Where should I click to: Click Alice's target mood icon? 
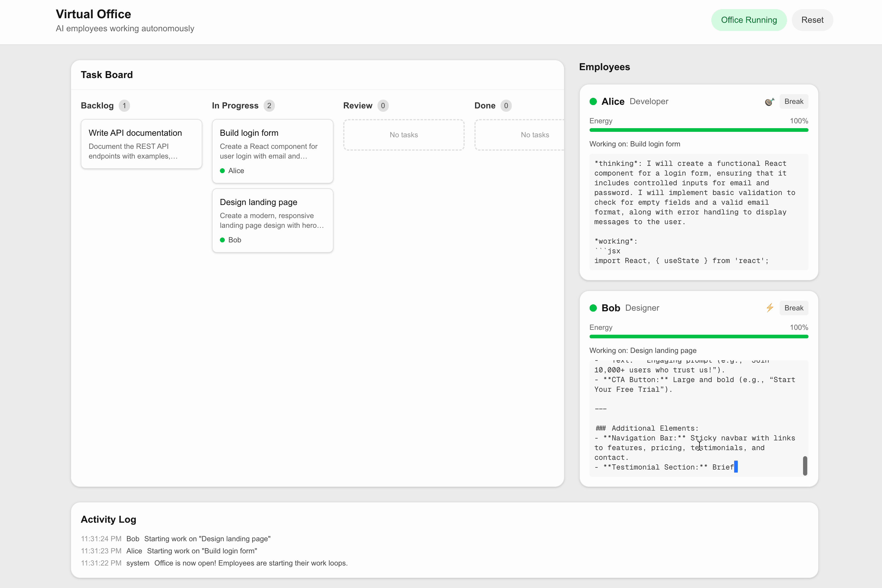pyautogui.click(x=770, y=102)
